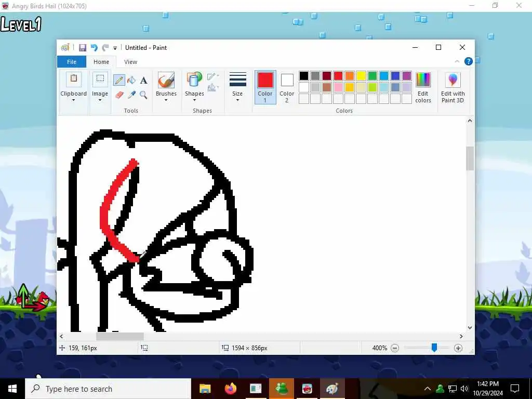Expand the Shapes dropdown arrow
This screenshot has width=532, height=399.
tap(194, 100)
